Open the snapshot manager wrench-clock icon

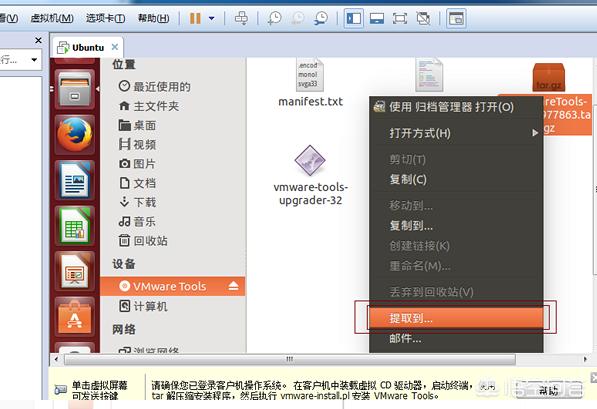pos(321,18)
